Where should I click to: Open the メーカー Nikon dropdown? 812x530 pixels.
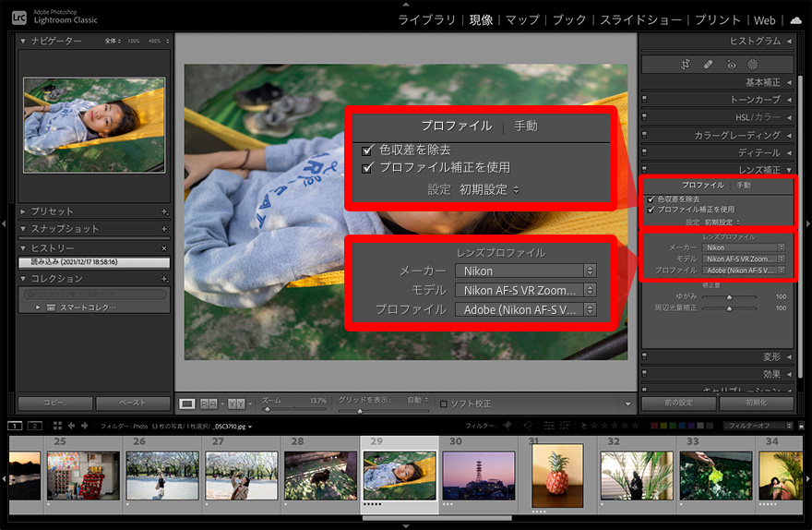tap(744, 247)
